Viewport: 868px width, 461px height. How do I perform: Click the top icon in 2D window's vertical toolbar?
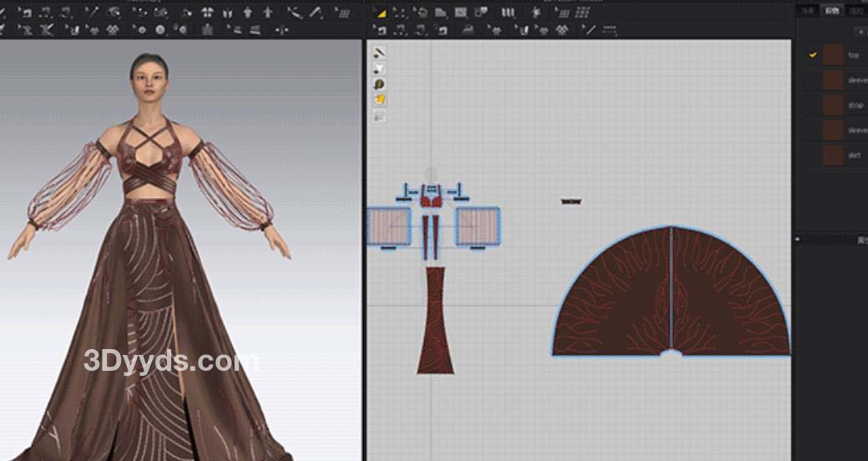(x=380, y=53)
